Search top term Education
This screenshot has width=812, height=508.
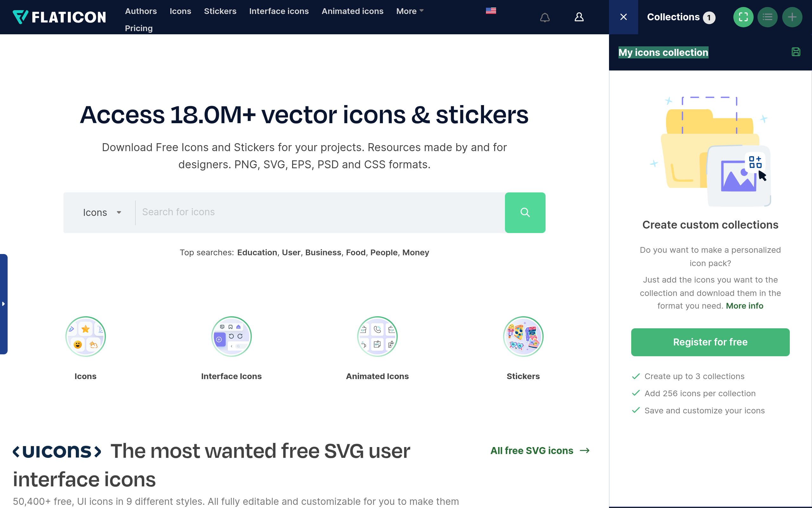tap(257, 252)
